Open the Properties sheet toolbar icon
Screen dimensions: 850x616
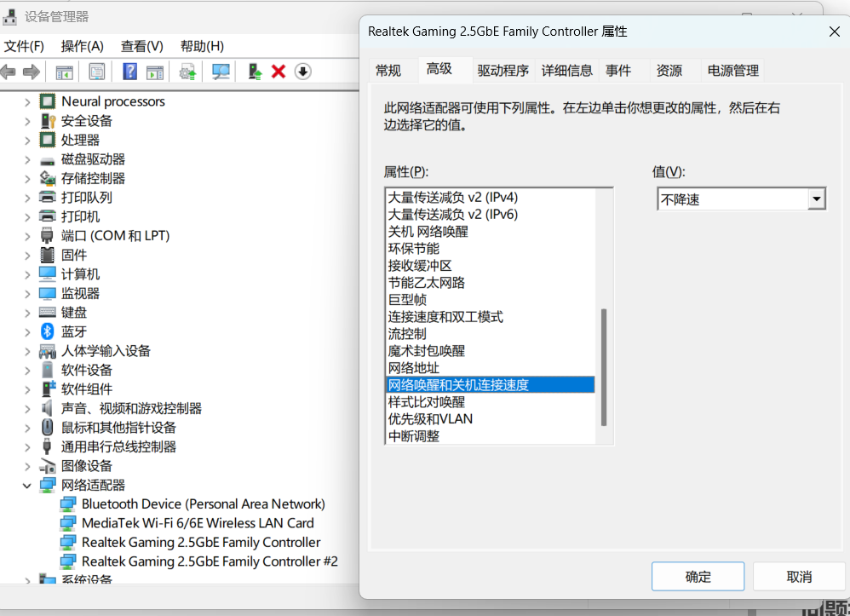(96, 72)
